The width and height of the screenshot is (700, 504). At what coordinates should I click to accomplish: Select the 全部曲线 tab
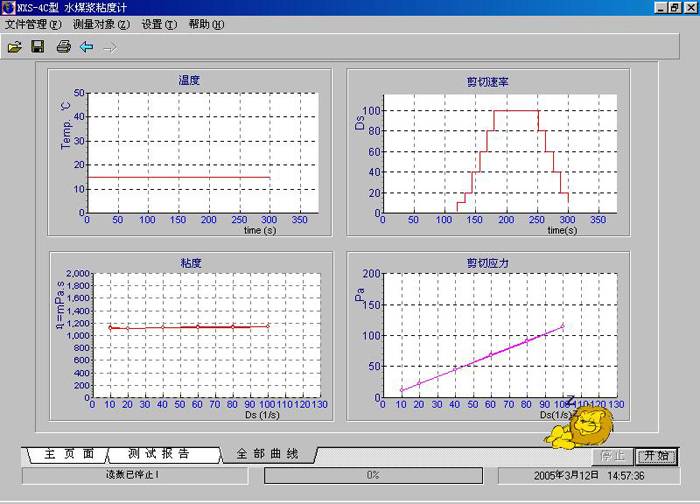point(267,454)
